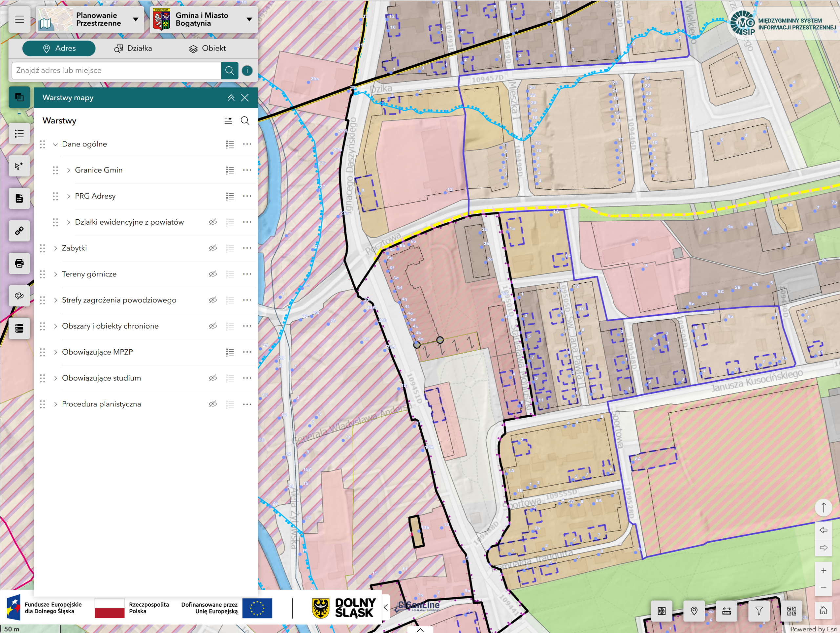Viewport: 840px width, 633px height.
Task: Open the legend list tool in sidebar
Action: 19,134
